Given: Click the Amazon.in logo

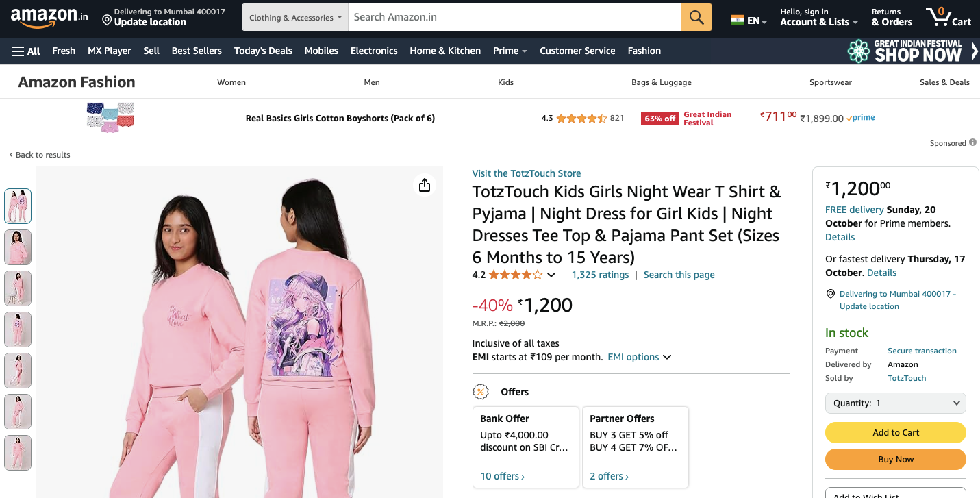Looking at the screenshot, I should point(49,17).
